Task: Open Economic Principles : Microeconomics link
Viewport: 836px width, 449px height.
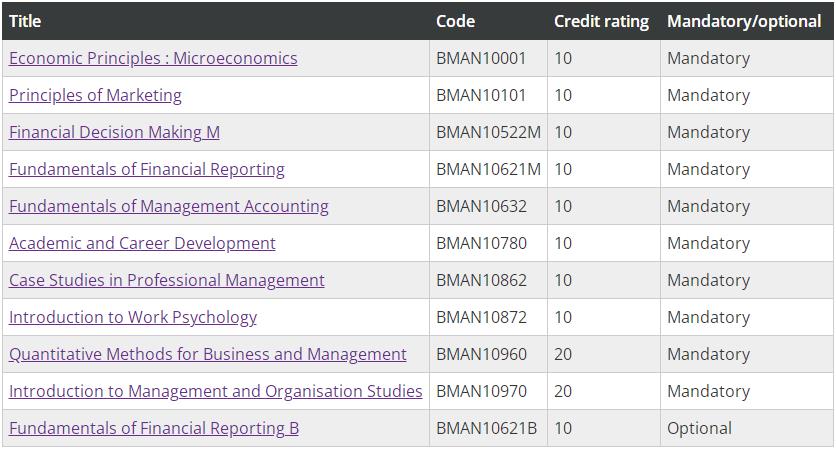Action: click(153, 58)
